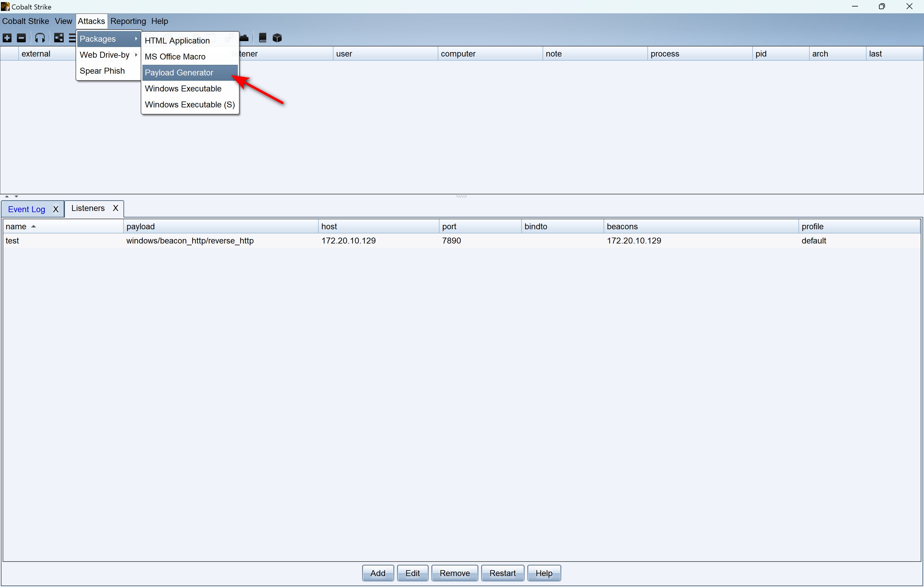Open the help book icon
Screen dimensions: 924x587
coord(263,38)
